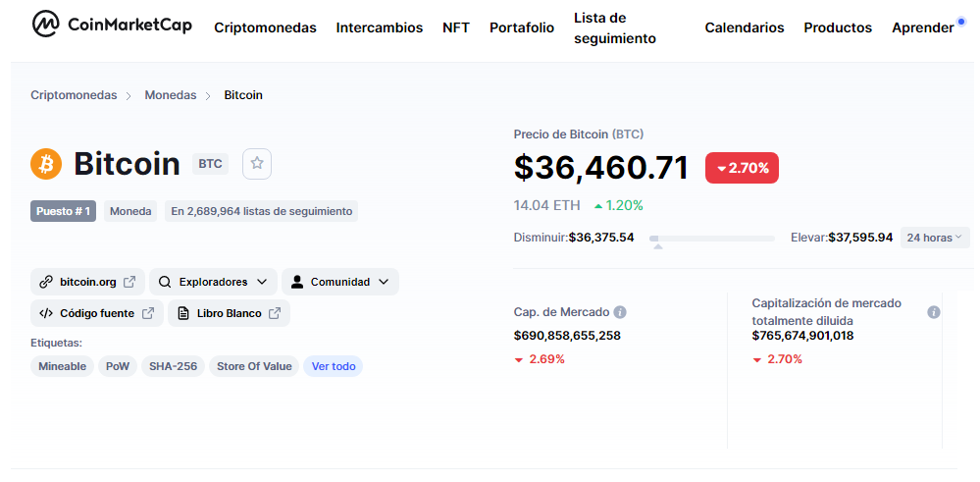Open the Criptomonedas menu

pos(265,27)
